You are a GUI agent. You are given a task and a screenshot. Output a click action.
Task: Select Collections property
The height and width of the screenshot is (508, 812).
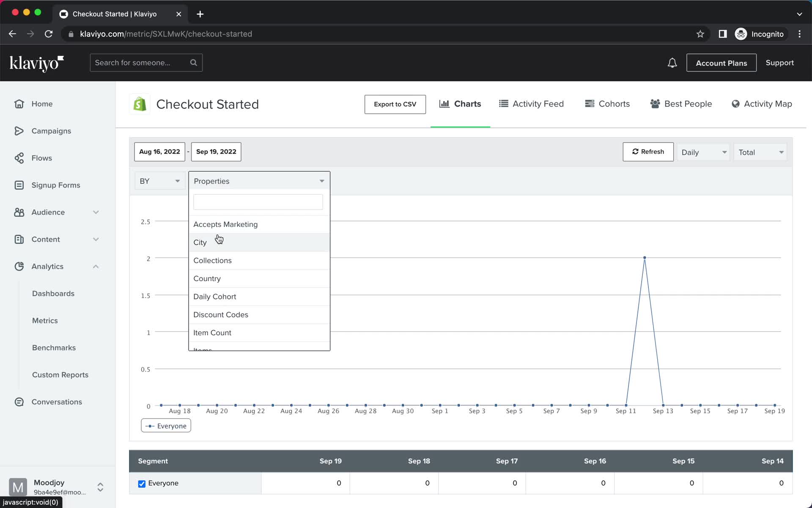click(x=259, y=260)
